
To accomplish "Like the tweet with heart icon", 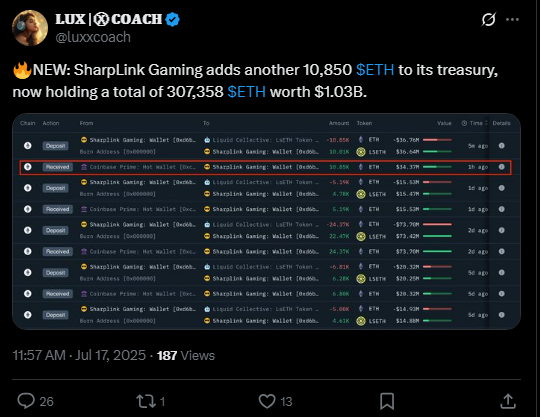I will click(x=267, y=401).
